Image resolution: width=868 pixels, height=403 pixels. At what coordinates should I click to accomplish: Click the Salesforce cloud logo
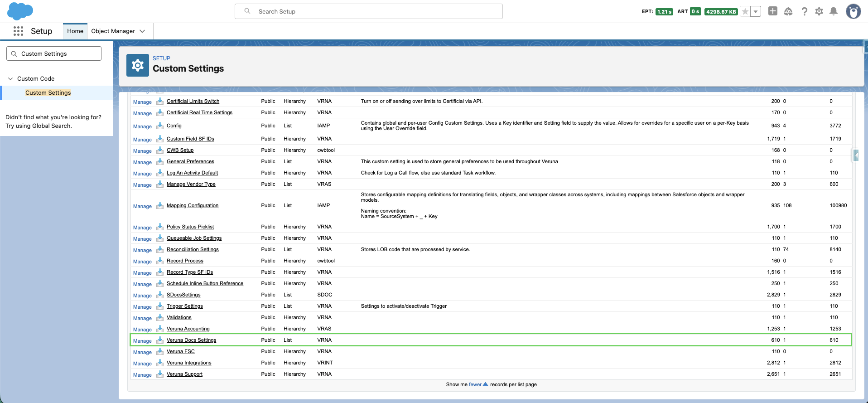(x=20, y=11)
